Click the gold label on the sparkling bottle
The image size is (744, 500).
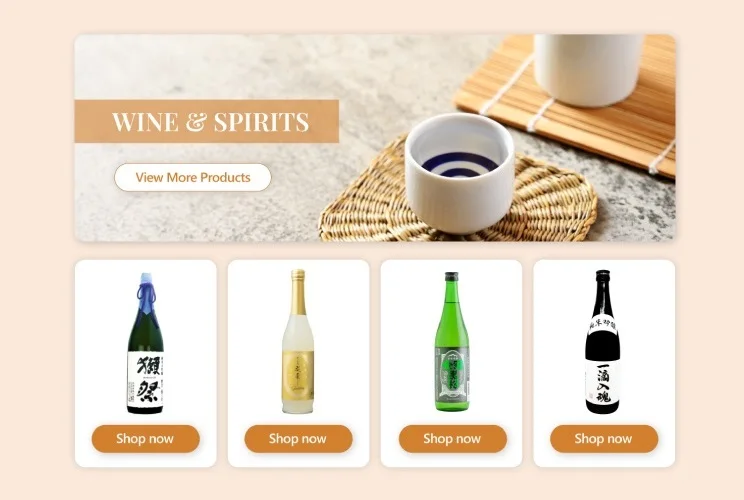point(298,375)
